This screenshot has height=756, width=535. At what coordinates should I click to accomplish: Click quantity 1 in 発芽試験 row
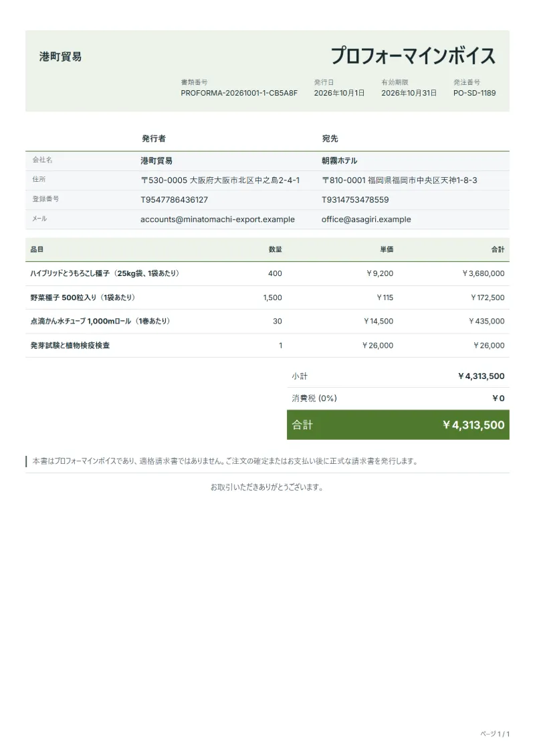pyautogui.click(x=280, y=346)
